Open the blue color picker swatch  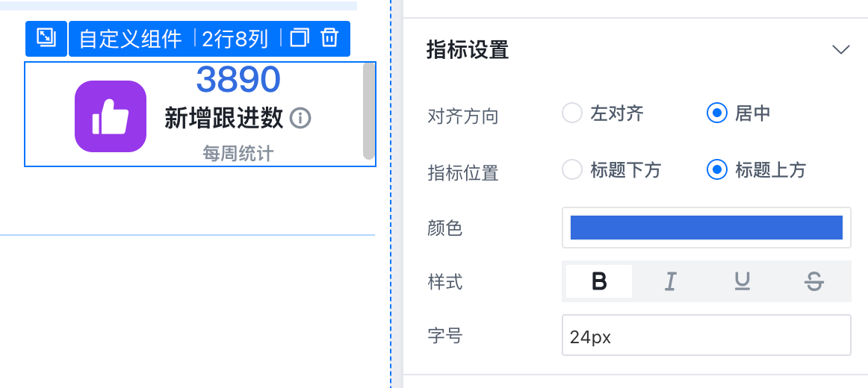(706, 228)
